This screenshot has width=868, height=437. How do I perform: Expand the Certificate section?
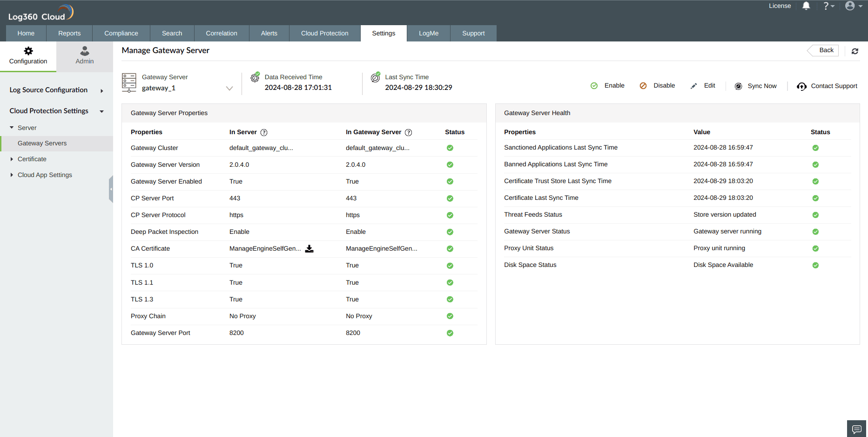[33, 159]
